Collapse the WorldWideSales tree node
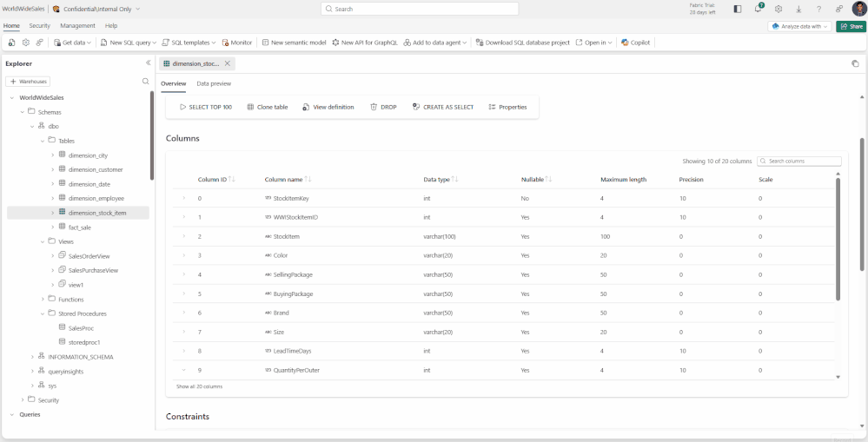Screen dimensions: 868x442 (12, 98)
